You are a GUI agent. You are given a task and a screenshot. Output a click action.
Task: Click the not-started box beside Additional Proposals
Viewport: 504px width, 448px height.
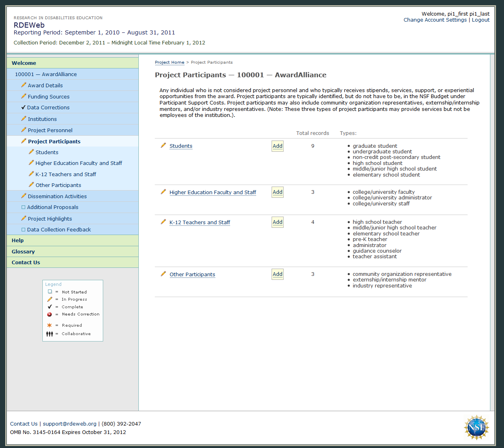[x=23, y=207]
